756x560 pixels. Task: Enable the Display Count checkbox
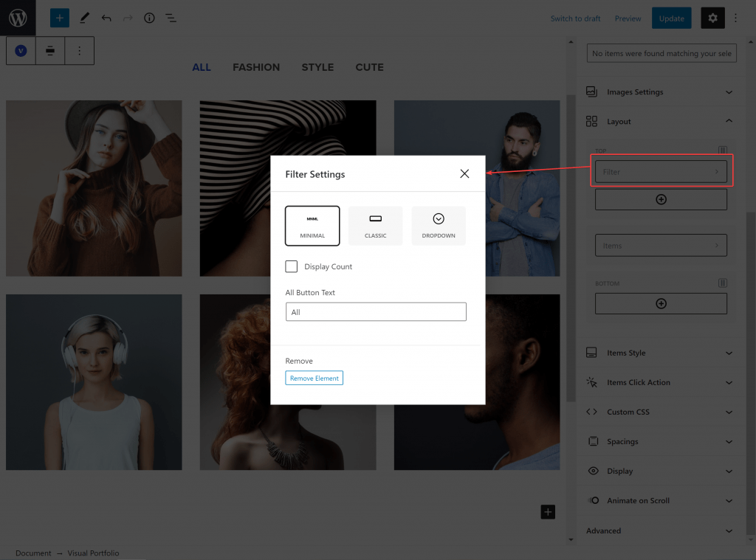tap(291, 266)
